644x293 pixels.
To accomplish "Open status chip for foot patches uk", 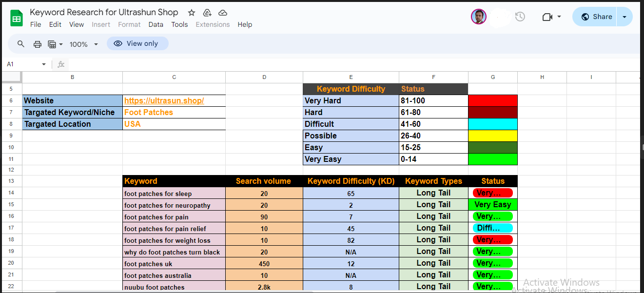I will 493,263.
